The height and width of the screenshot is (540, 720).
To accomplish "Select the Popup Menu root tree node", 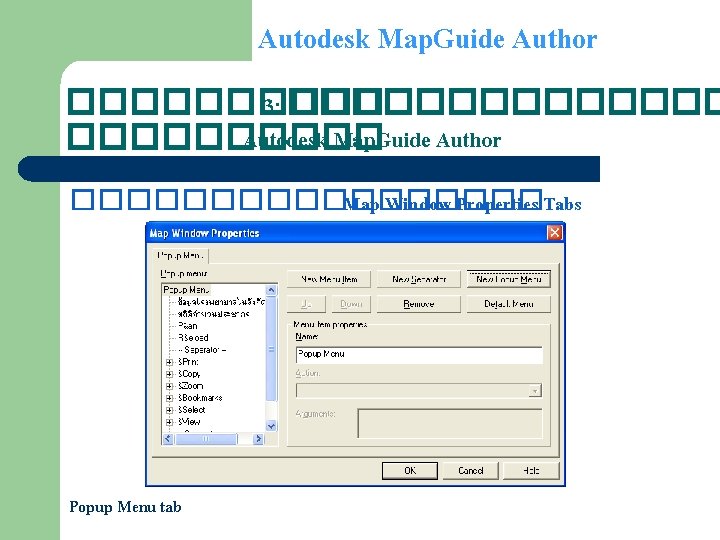I will click(186, 290).
